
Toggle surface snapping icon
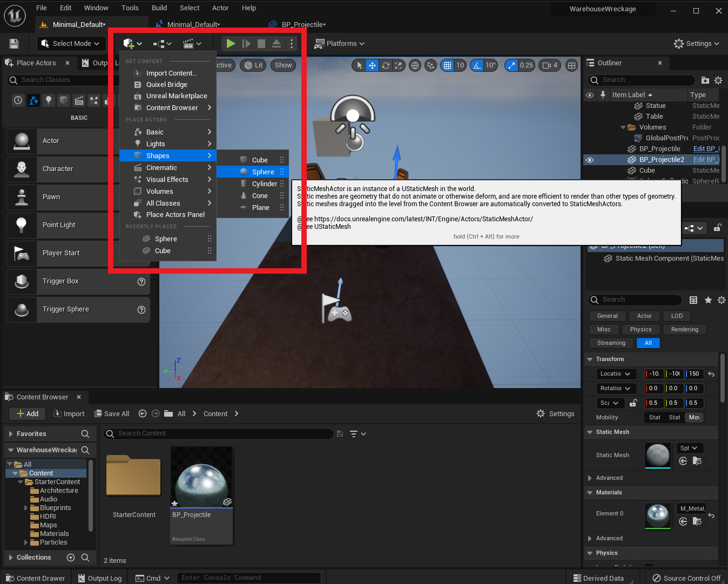(x=430, y=65)
